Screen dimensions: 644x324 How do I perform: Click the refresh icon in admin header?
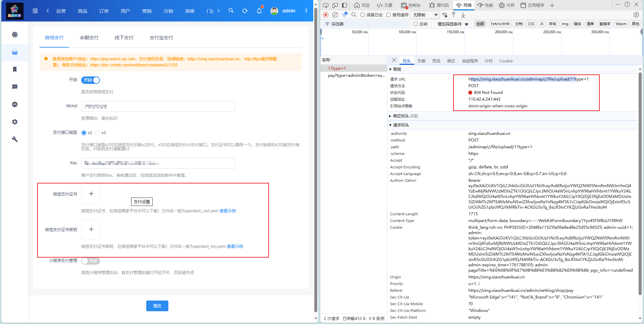245,11
